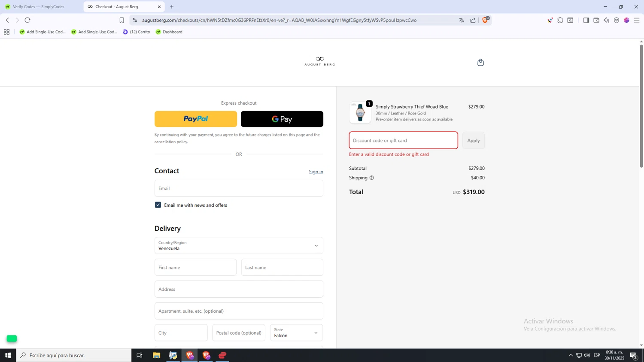Close the Checkout - August Berg tab
This screenshot has height=362, width=644.
[x=159, y=7]
